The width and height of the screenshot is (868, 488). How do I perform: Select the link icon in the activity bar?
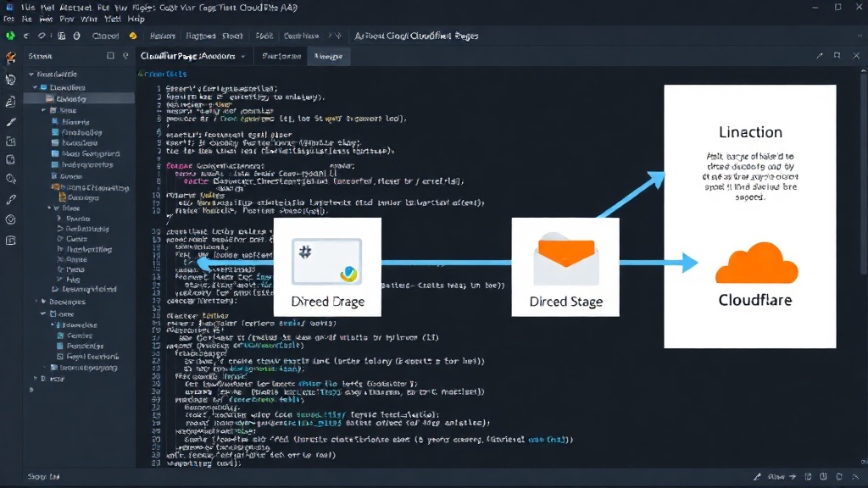point(10,200)
